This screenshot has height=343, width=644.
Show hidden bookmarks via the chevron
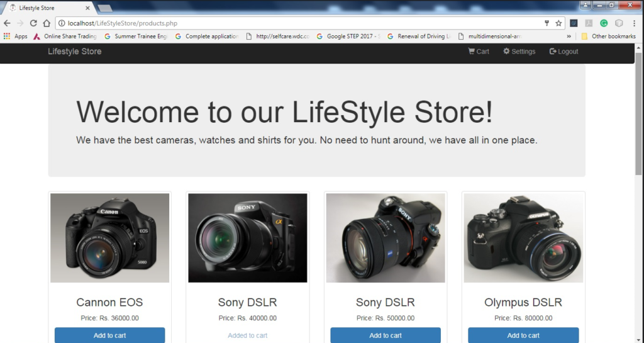[x=569, y=36]
